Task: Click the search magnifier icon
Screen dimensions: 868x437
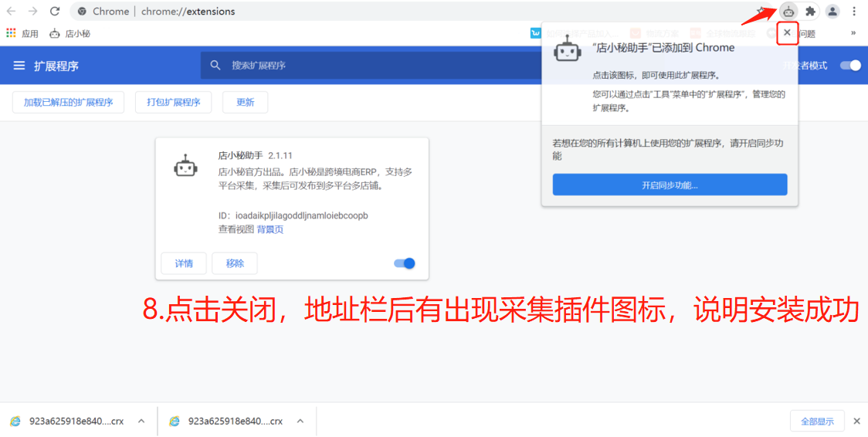Action: click(x=215, y=66)
